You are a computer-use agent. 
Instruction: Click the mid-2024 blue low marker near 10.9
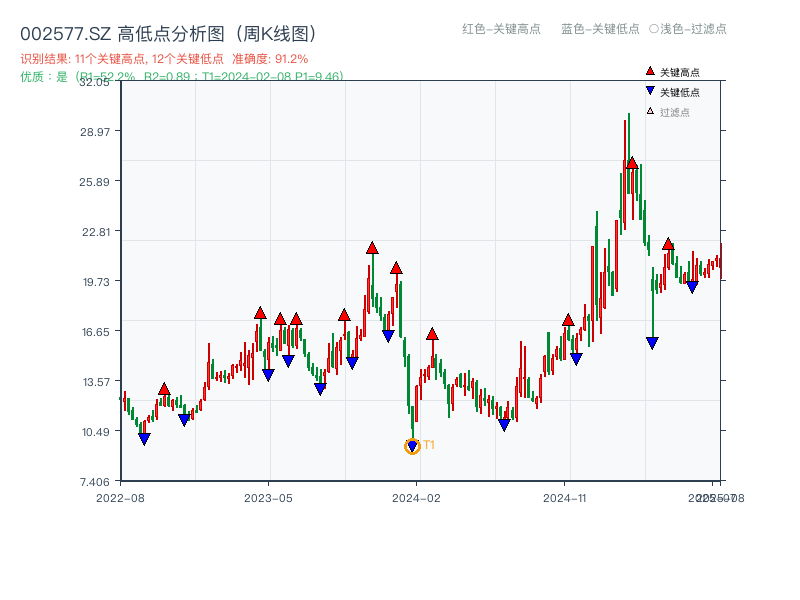(x=504, y=424)
